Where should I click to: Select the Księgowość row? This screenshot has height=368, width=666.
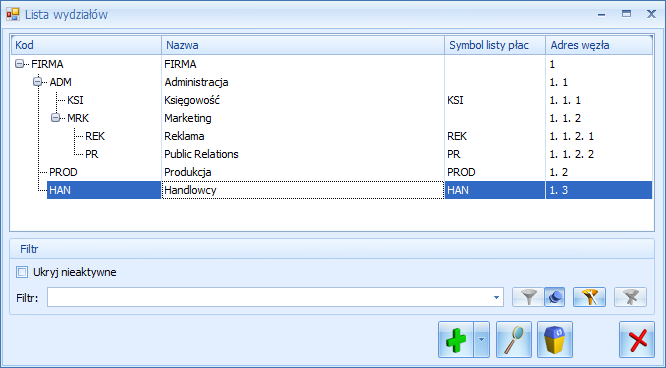coord(332,100)
